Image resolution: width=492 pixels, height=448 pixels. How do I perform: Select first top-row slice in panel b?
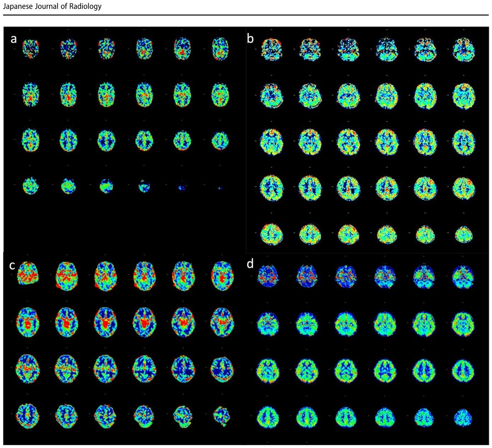point(272,49)
